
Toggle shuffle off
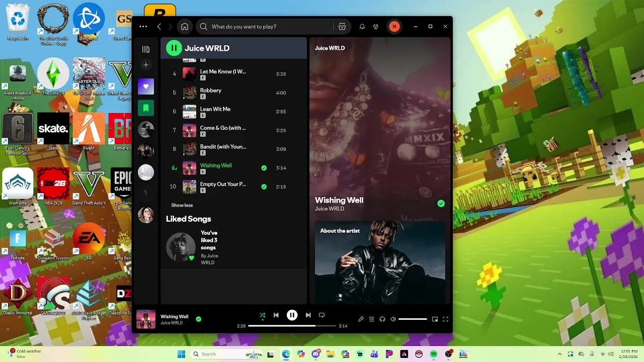pos(262,315)
